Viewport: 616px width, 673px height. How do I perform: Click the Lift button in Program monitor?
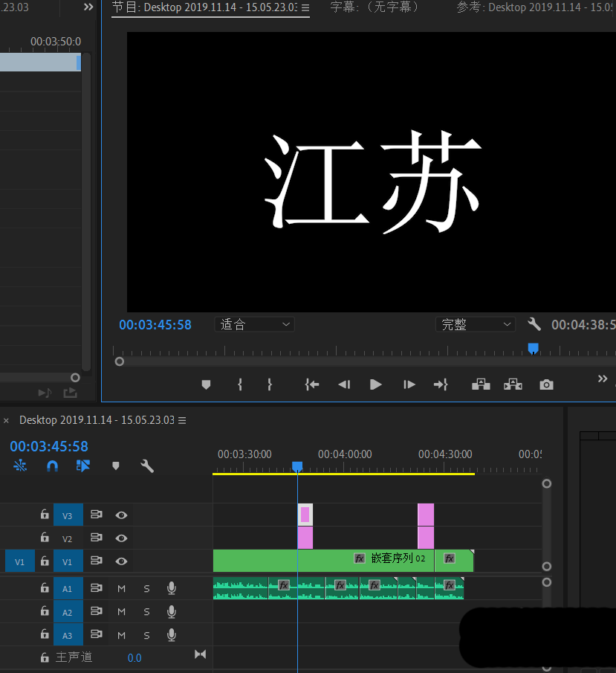coord(481,384)
